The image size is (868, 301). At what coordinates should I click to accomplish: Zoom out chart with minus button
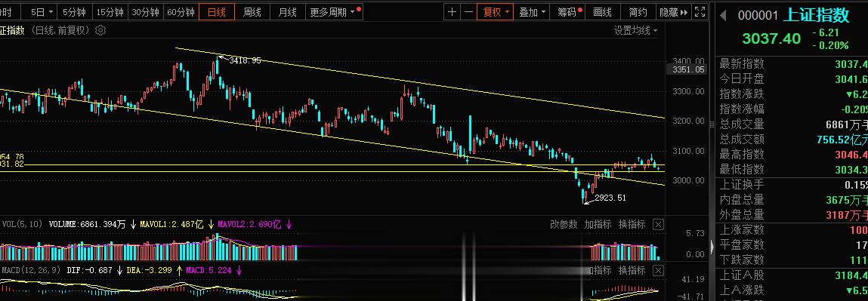(468, 11)
